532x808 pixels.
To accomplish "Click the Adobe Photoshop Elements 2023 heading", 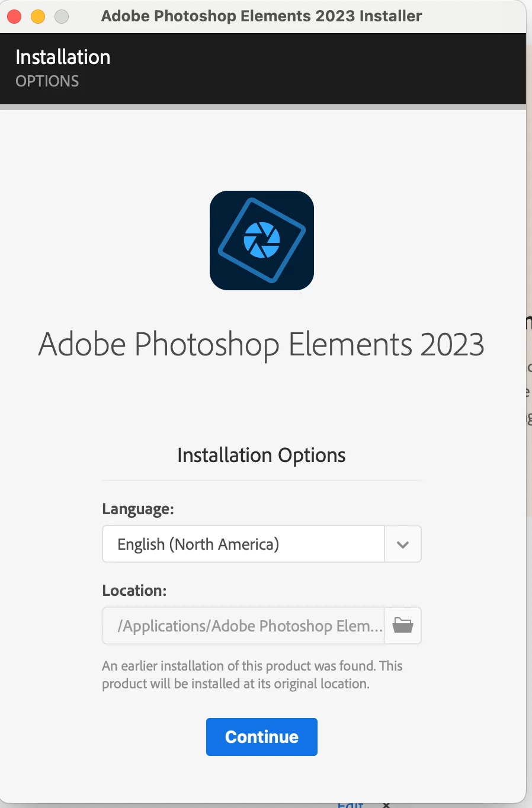I will [x=261, y=345].
